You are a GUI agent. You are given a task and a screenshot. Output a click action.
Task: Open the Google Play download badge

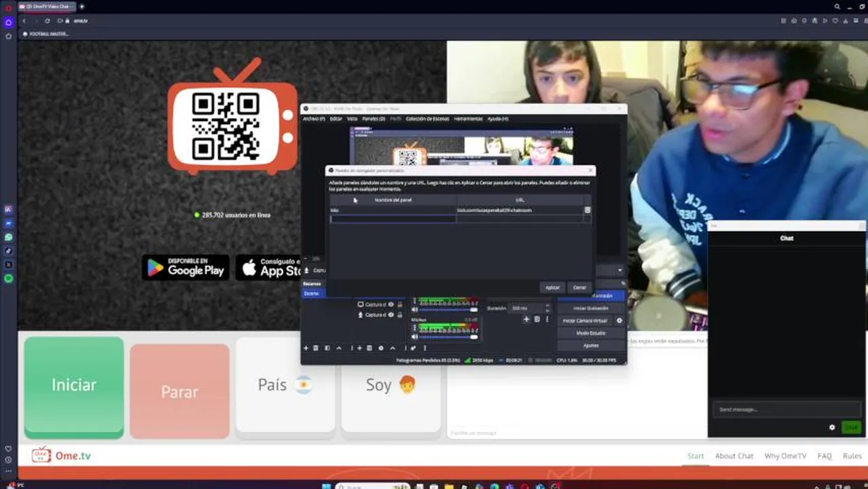click(186, 267)
